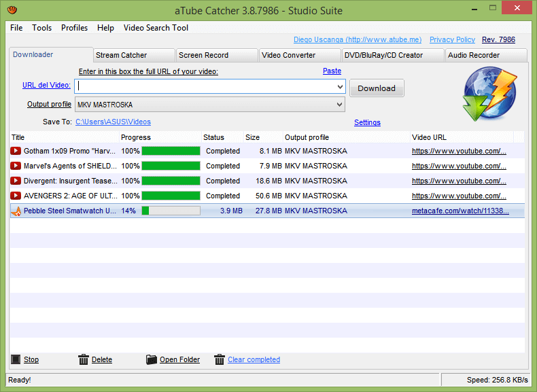Sort by the Status column header

222,137
